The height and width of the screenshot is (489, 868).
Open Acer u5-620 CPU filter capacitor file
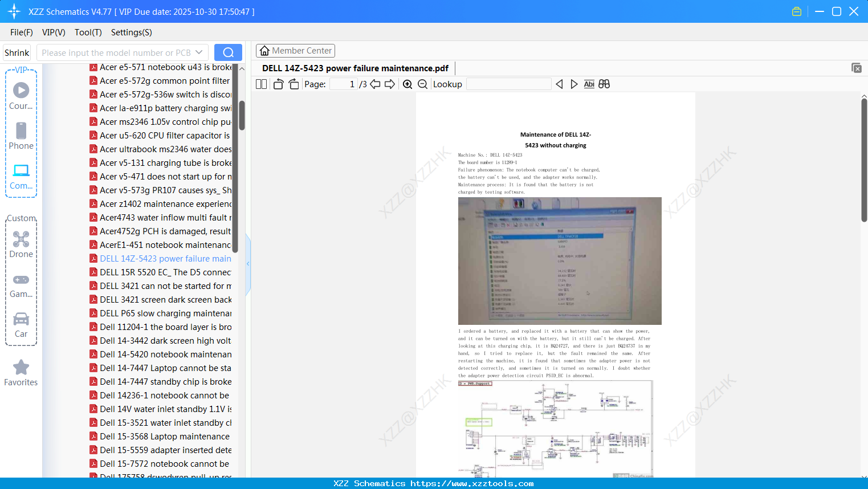coord(161,136)
